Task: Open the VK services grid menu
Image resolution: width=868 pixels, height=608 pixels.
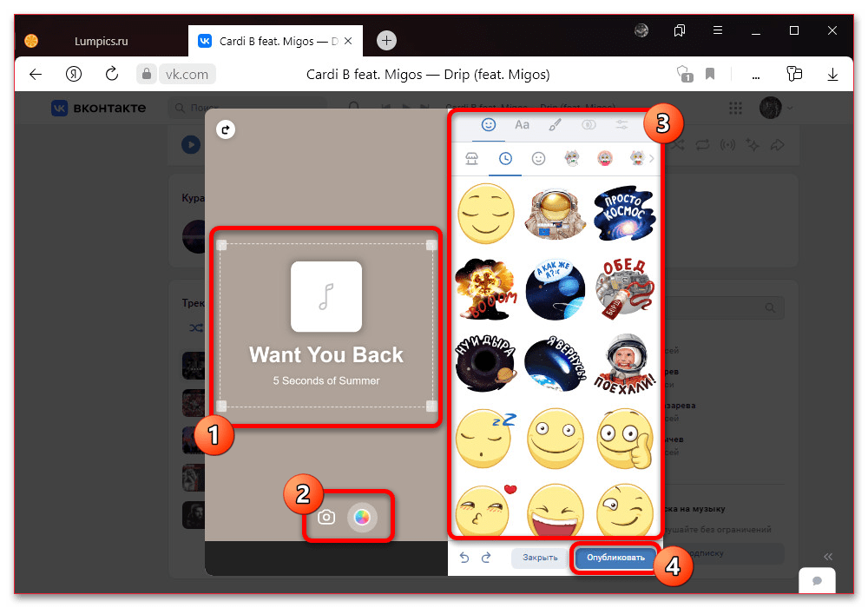Action: click(x=735, y=108)
